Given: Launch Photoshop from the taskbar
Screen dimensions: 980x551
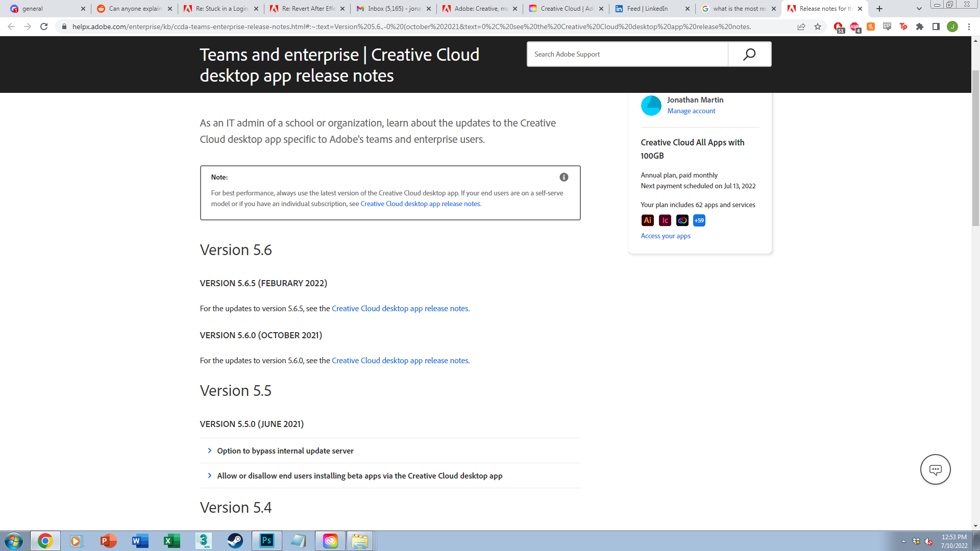Looking at the screenshot, I should tap(267, 540).
